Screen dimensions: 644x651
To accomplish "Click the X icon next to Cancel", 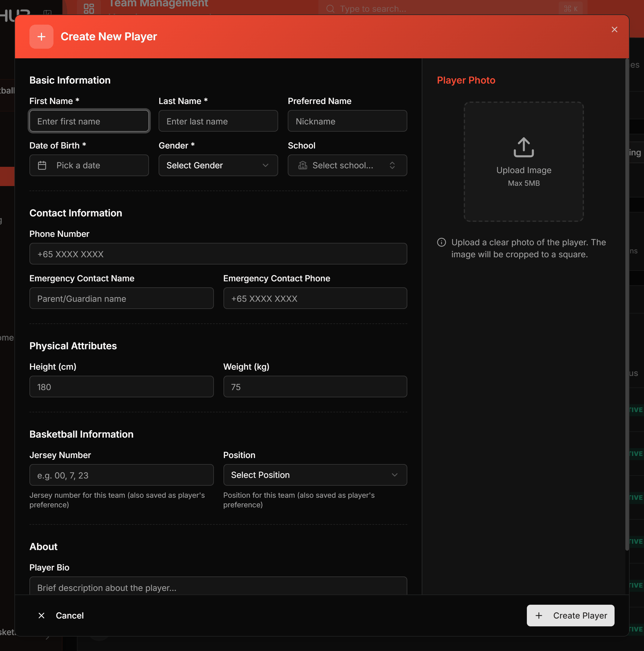I will 41,615.
